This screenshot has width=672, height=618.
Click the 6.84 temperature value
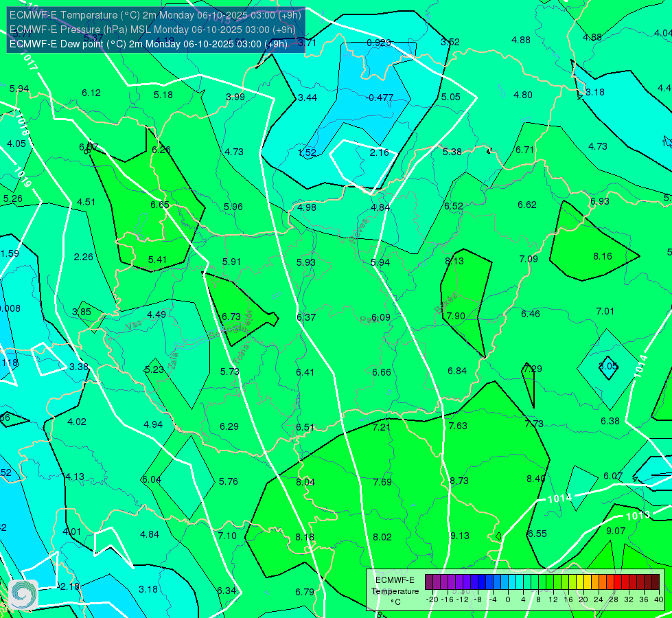pos(457,371)
